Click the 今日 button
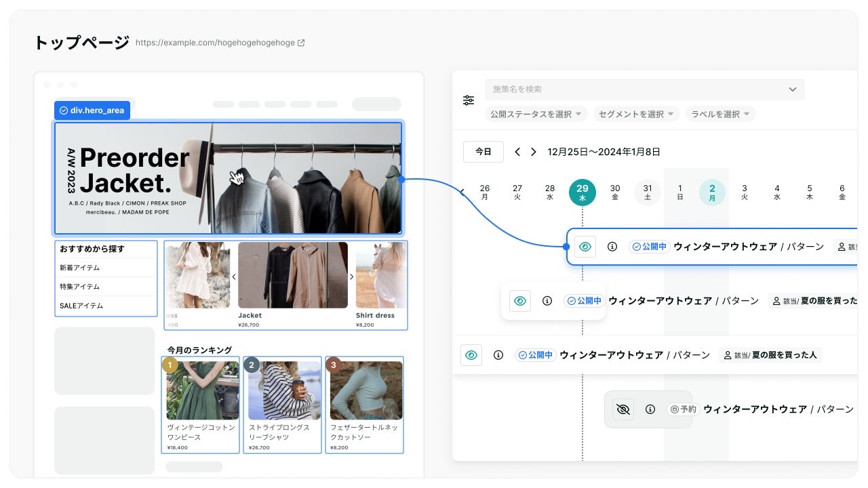 click(x=483, y=152)
